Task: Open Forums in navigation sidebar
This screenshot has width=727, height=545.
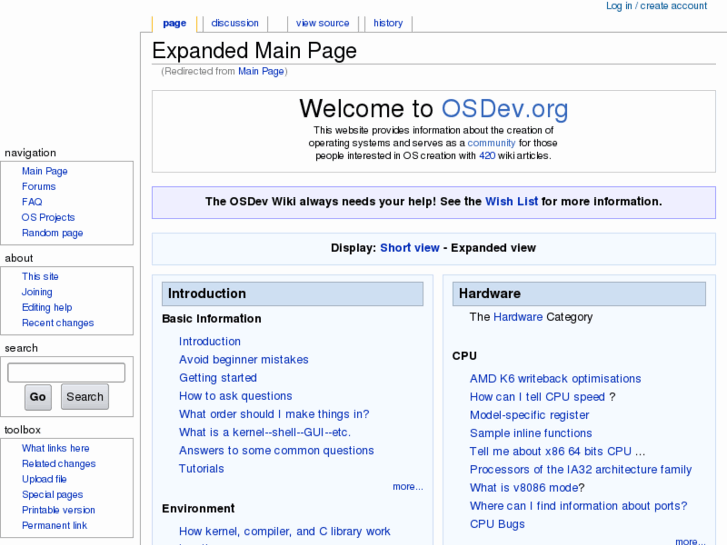Action: click(39, 187)
